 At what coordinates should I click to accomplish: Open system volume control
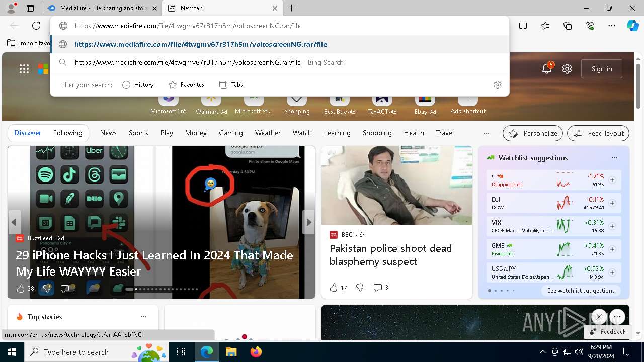point(579,352)
